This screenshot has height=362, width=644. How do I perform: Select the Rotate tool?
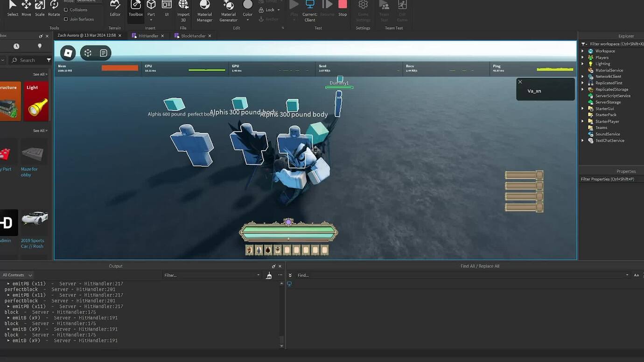[54, 9]
